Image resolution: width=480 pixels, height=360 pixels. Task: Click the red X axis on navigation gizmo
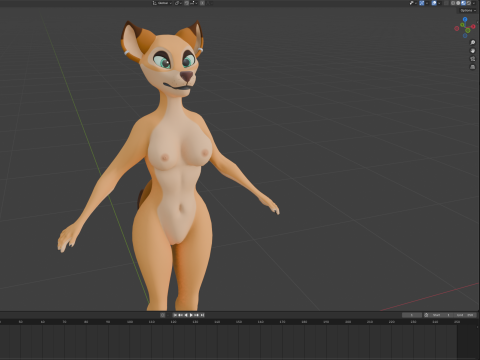473,27
